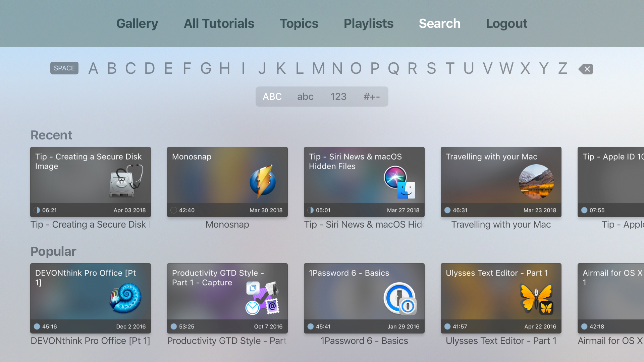This screenshot has height=362, width=644.
Task: Select letter A on the keyboard
Action: pyautogui.click(x=93, y=68)
